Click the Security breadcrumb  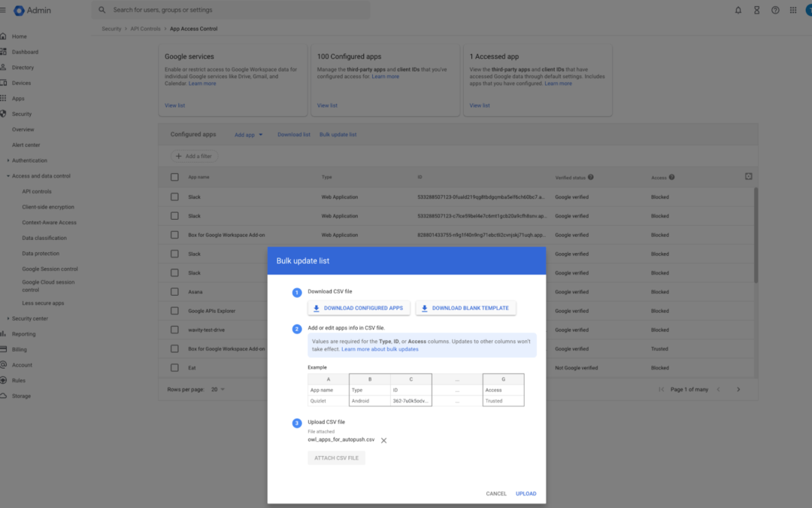[x=111, y=29]
